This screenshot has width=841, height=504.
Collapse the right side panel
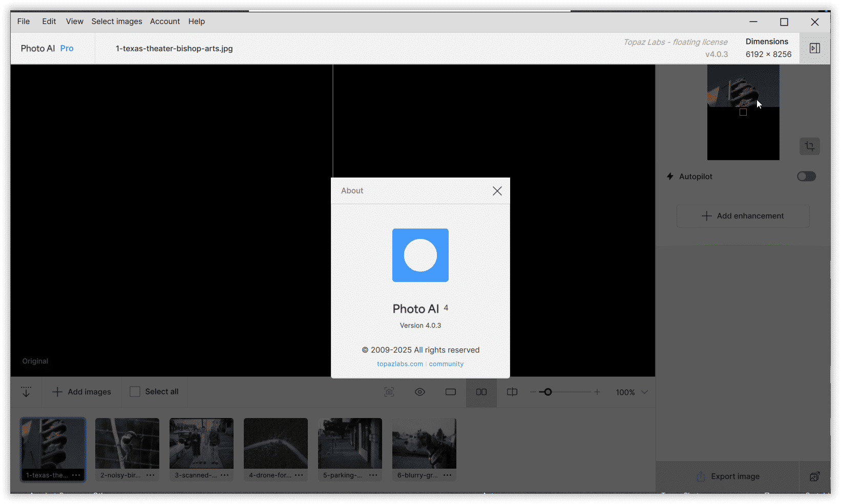(814, 48)
